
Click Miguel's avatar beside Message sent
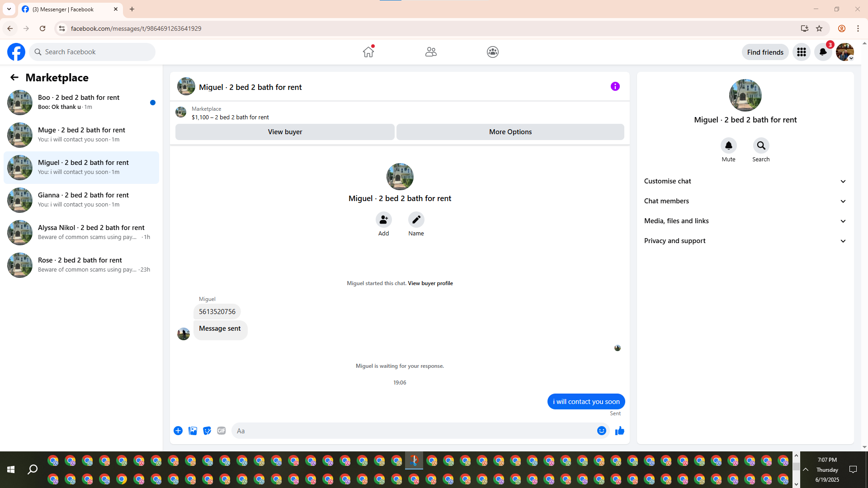pyautogui.click(x=184, y=334)
